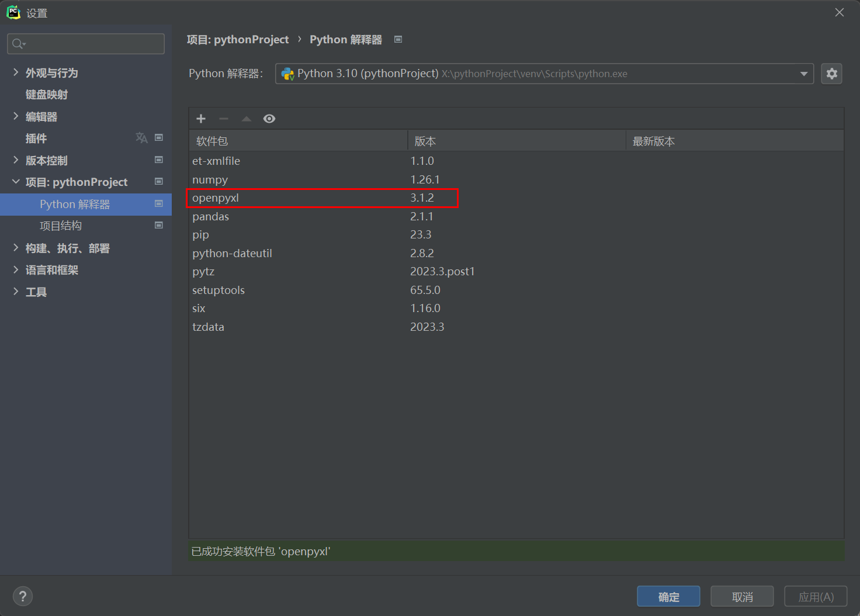Image resolution: width=860 pixels, height=616 pixels.
Task: Select 项目结构 in the settings tree
Action: click(61, 226)
